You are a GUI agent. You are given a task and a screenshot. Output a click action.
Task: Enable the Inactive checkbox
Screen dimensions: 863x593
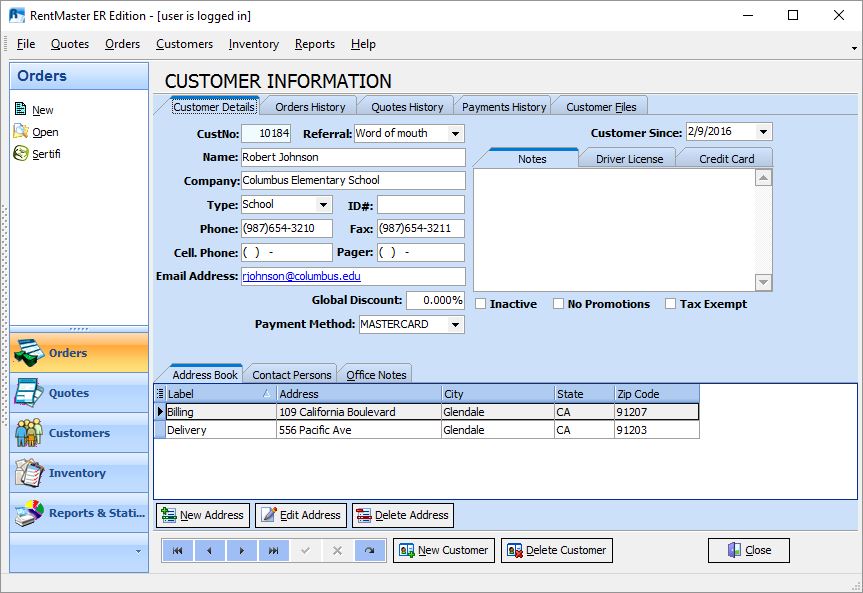click(x=481, y=304)
